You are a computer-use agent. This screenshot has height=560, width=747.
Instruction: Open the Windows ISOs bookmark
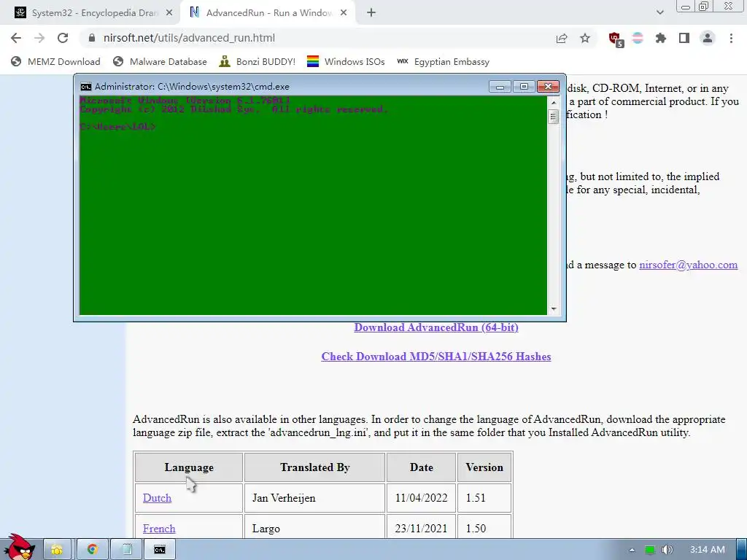(x=346, y=62)
